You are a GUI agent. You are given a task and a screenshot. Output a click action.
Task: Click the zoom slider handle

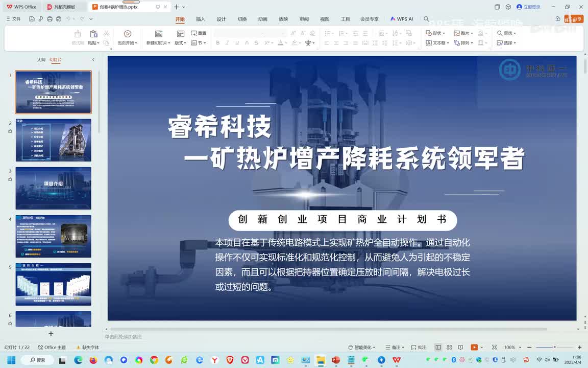tap(555, 347)
